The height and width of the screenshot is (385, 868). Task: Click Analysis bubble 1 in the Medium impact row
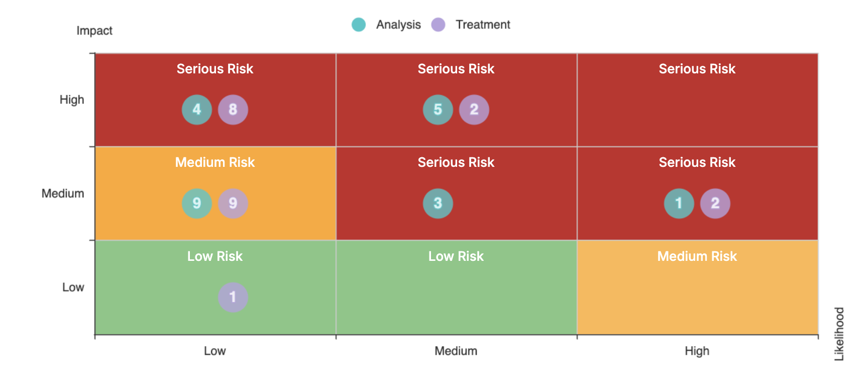point(679,204)
